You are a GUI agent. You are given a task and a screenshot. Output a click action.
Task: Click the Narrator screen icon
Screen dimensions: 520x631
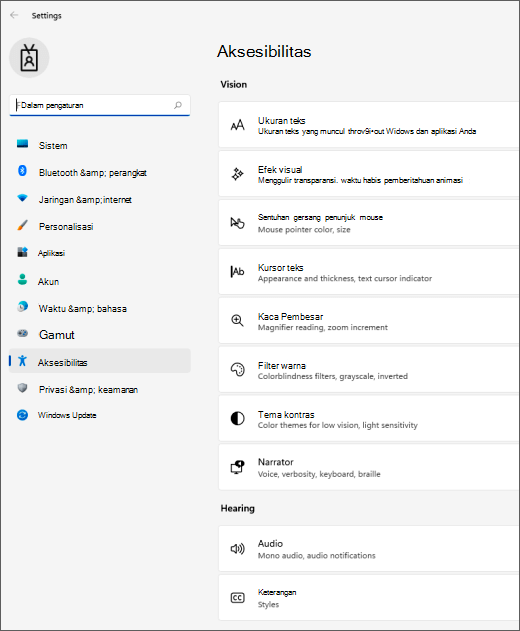[237, 467]
